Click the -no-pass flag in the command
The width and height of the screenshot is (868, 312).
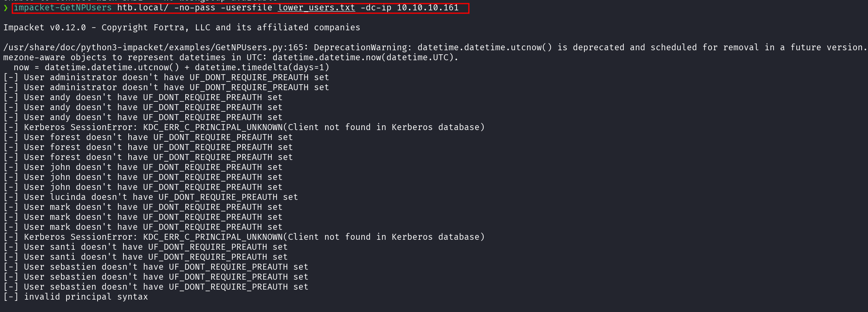(x=194, y=8)
